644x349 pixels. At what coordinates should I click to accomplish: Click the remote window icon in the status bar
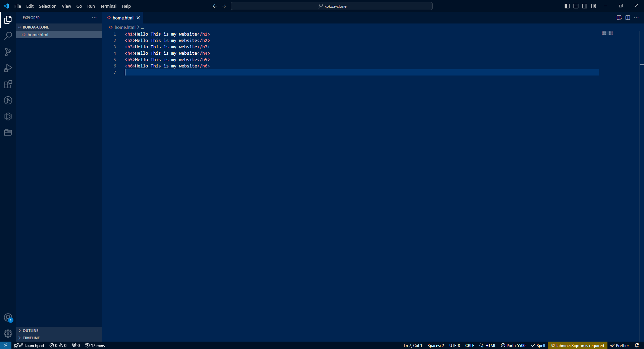pos(6,345)
